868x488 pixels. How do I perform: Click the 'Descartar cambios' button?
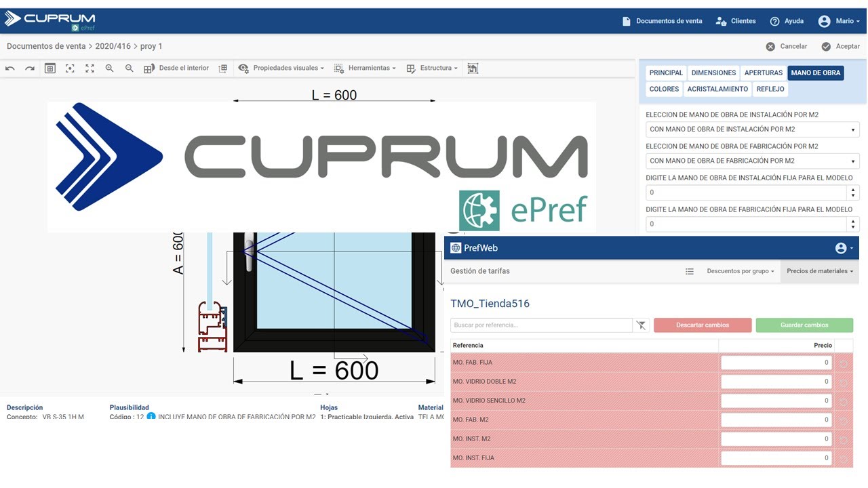coord(703,325)
